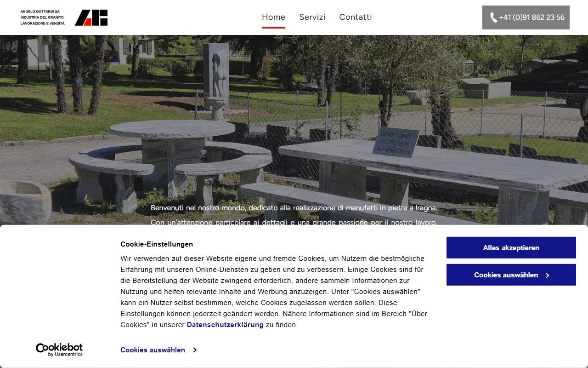
Task: Click the phone handset icon
Action: coord(493,17)
